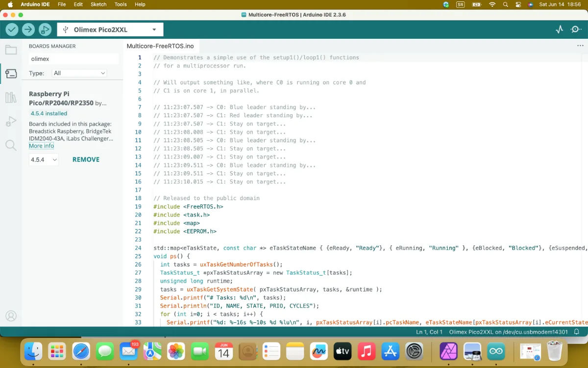Click the 'void ps() {' code line

tap(171, 256)
